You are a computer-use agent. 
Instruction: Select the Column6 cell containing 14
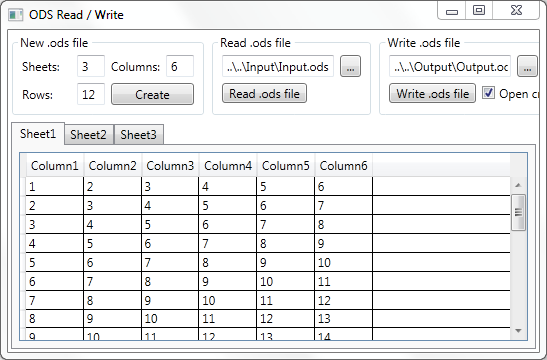click(x=344, y=334)
